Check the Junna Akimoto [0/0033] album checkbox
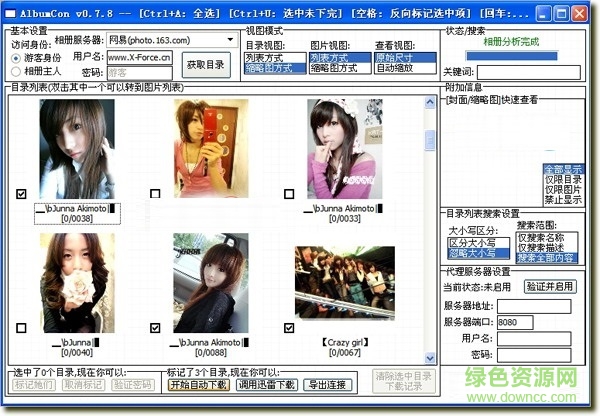Screen dimensions: 600x416 pos(289,194)
